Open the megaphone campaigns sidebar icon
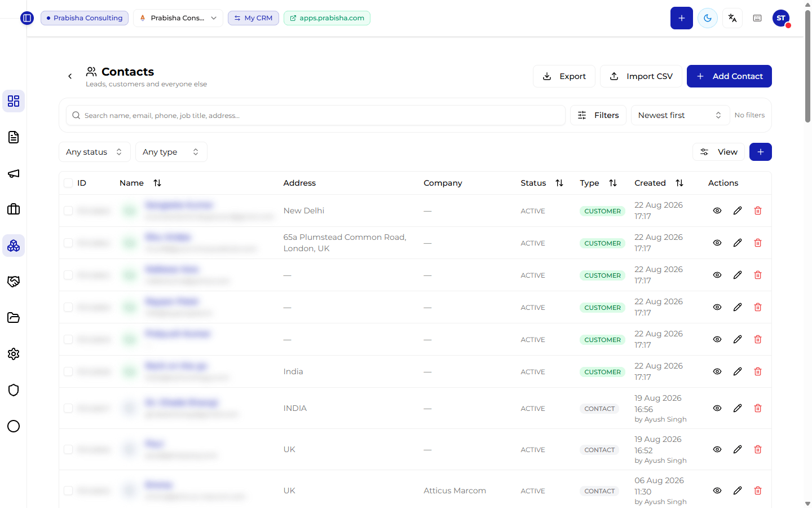Viewport: 812px width, 508px height. 14,173
